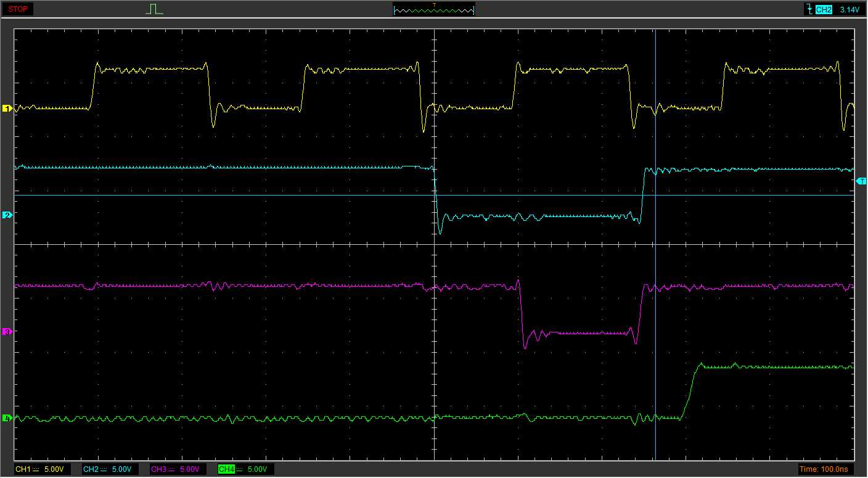
Task: Click the 3.14V trigger level readout
Action: 849,10
